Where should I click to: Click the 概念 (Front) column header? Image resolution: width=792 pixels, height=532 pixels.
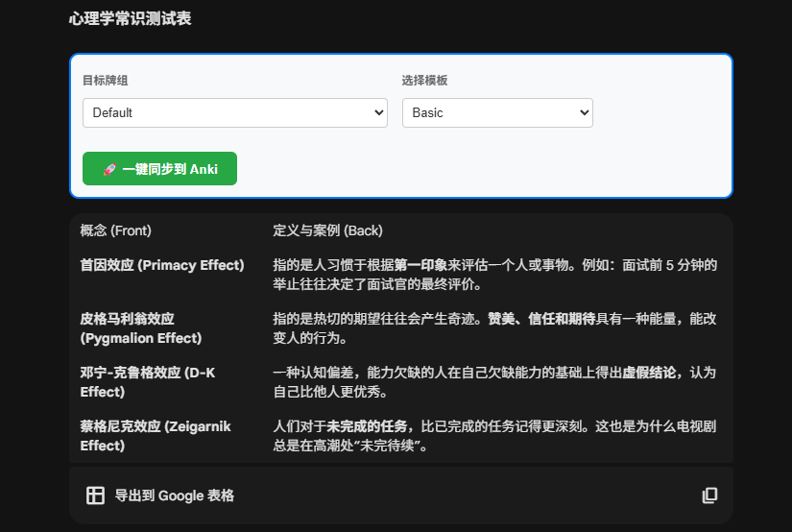(115, 230)
